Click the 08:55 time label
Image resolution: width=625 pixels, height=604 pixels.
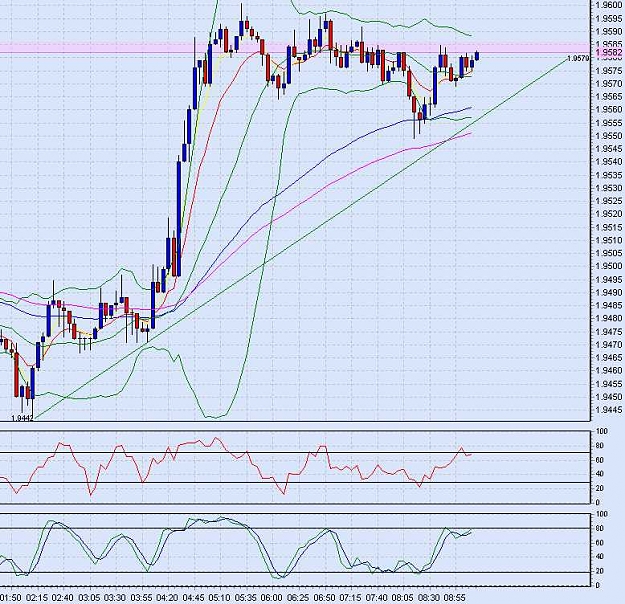[x=455, y=598]
